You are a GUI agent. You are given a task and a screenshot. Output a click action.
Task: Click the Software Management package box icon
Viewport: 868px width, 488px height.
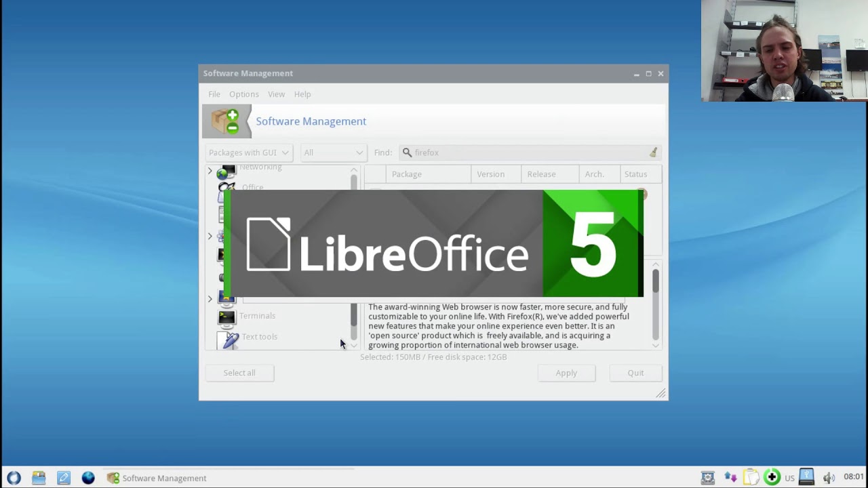pyautogui.click(x=226, y=121)
